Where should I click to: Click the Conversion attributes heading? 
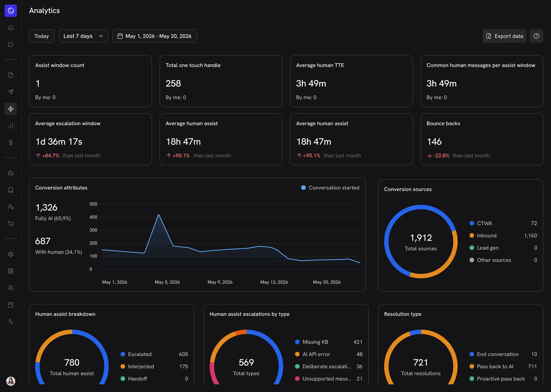coord(61,188)
